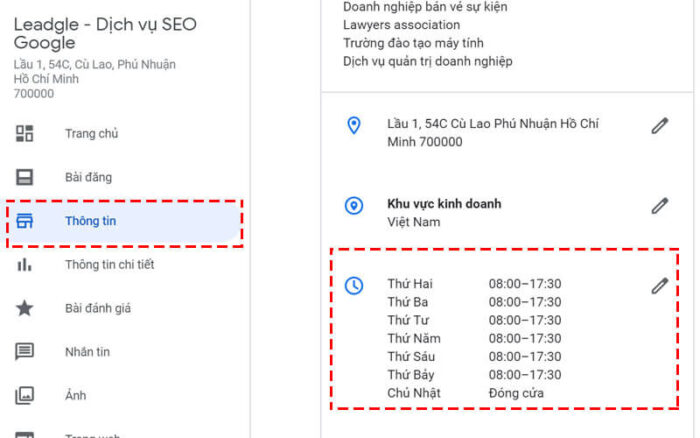
Task: Click the Thứ Năm hours row
Action: (x=474, y=338)
